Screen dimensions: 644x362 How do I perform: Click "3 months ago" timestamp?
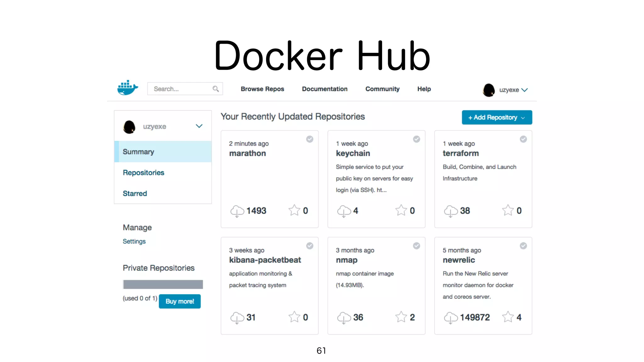(355, 250)
